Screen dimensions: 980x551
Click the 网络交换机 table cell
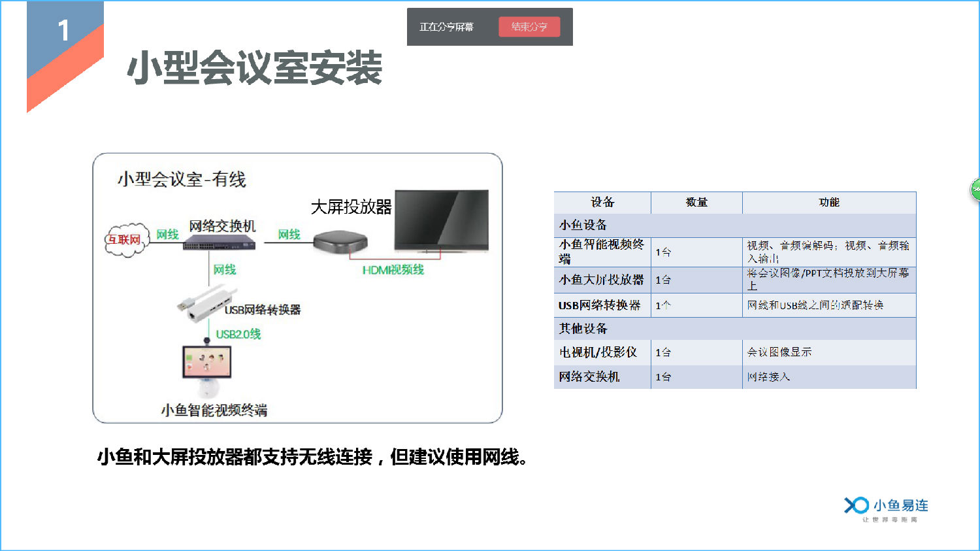pyautogui.click(x=602, y=377)
